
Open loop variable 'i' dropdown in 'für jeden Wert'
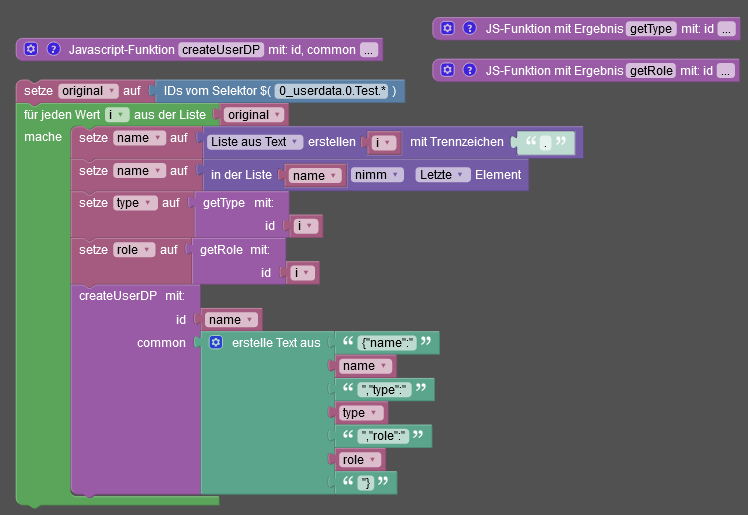pyautogui.click(x=117, y=114)
